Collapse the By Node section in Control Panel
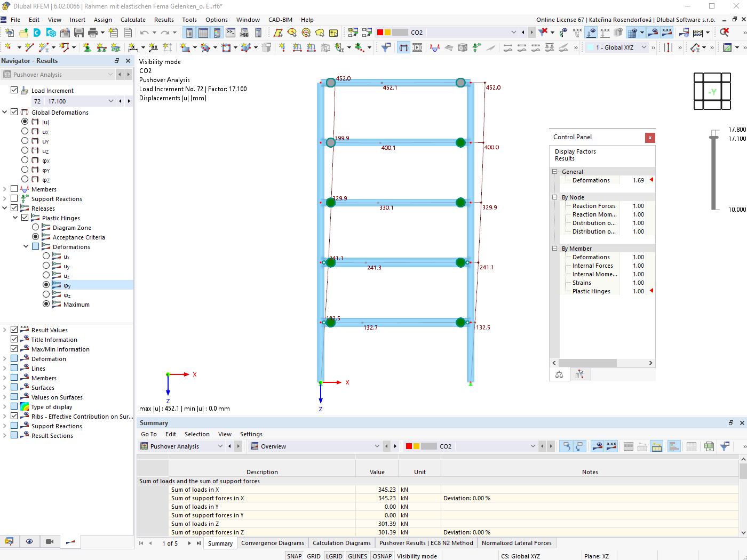Viewport: 747px width, 560px height. (554, 197)
